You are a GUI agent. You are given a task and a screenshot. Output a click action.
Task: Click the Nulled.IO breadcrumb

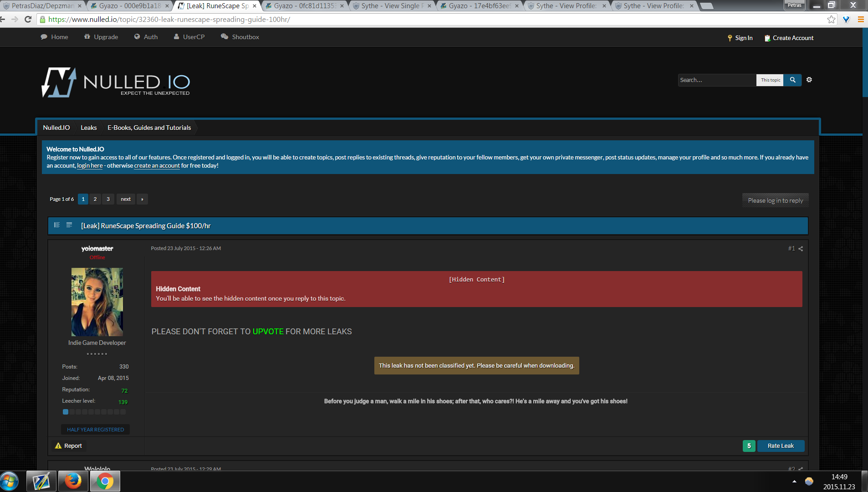coord(56,128)
